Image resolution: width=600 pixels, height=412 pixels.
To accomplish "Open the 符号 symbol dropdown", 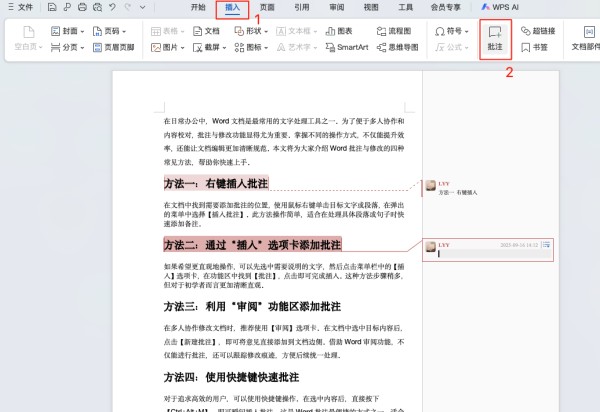I will 454,31.
